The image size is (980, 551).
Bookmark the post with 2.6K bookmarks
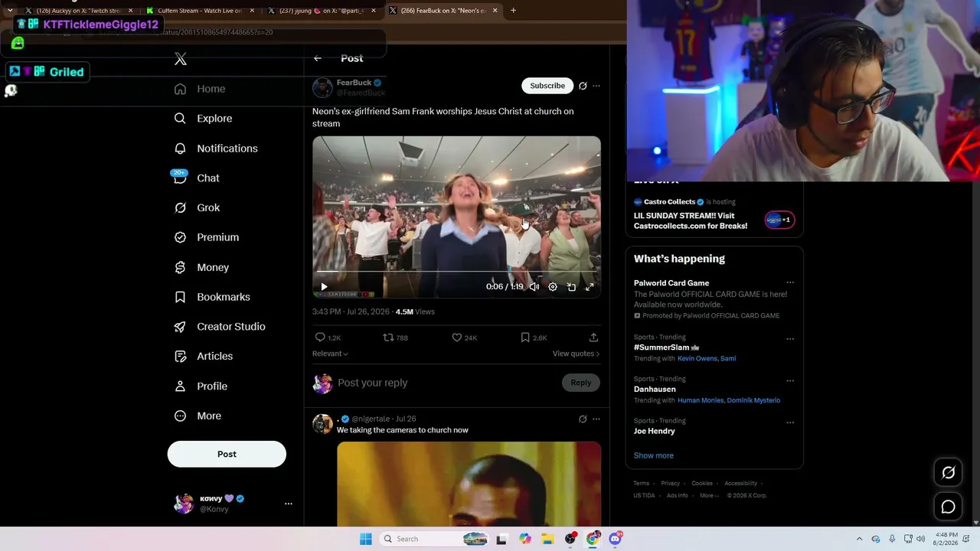pos(525,337)
